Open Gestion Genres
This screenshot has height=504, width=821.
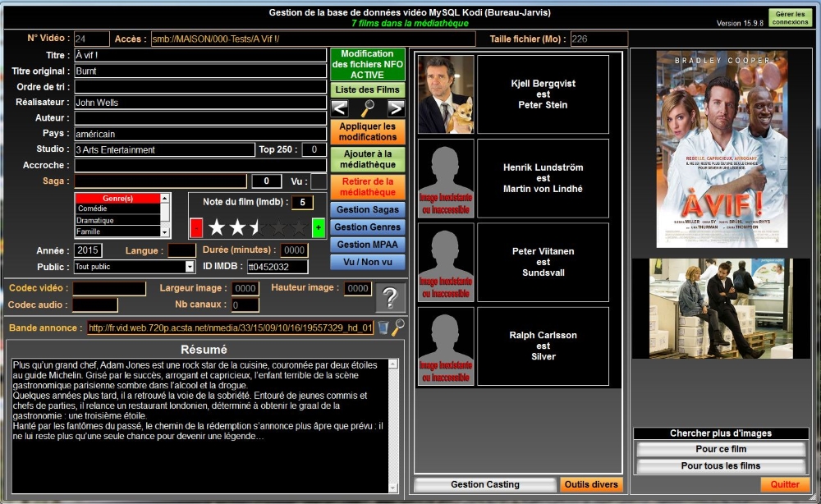coord(367,227)
